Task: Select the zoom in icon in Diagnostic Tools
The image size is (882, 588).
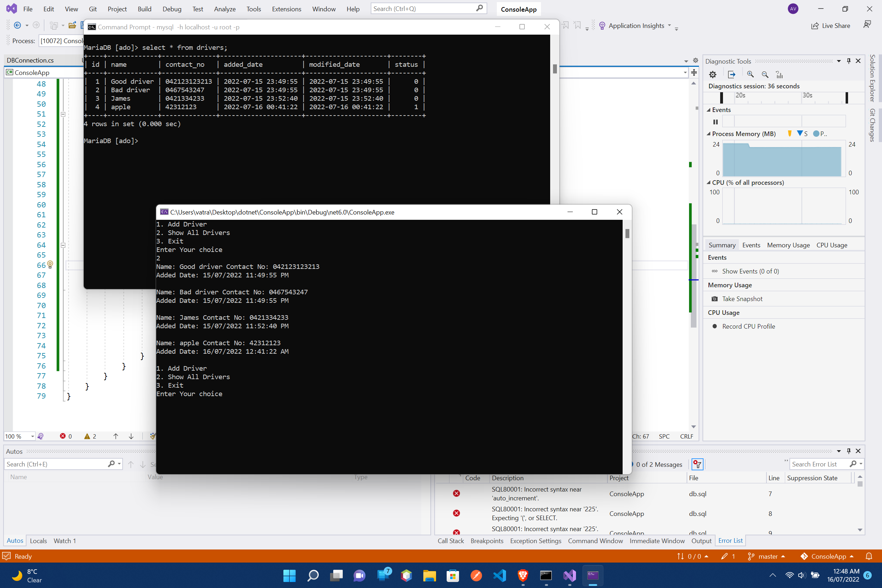Action: [751, 74]
